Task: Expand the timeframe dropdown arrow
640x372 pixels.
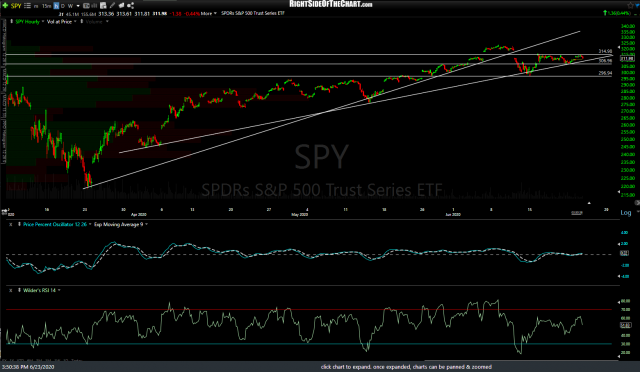Action: tap(78, 6)
